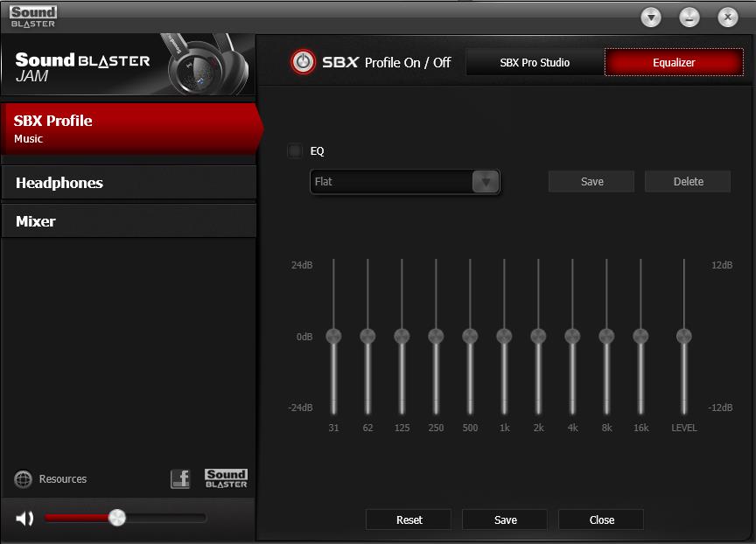Image resolution: width=756 pixels, height=544 pixels.
Task: Click the Sound Blaster logo in title bar
Action: 33,16
